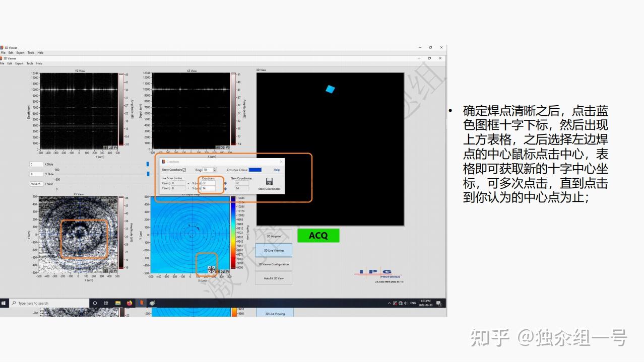
Task: Click the blue diamond arrow to transfer the X coordinate
Action: (x=226, y=183)
